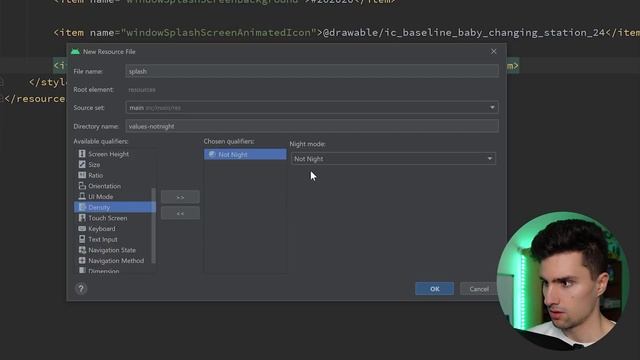Remove qualifier with the << button
The height and width of the screenshot is (360, 640).
pyautogui.click(x=180, y=213)
